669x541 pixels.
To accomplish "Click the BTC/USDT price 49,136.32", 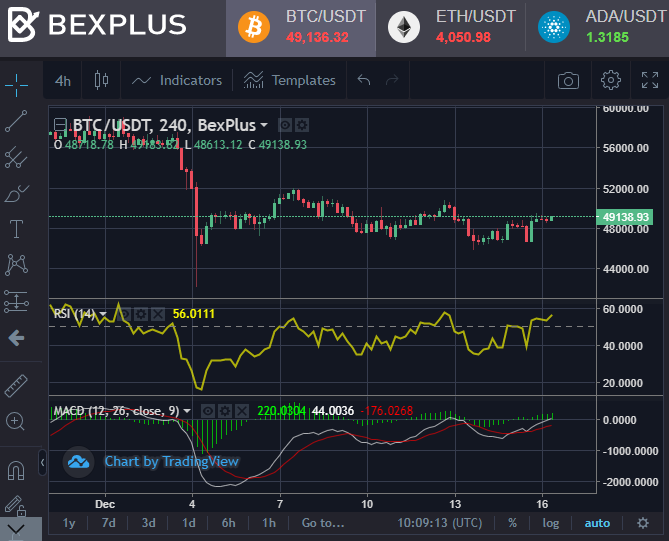I will coord(317,38).
